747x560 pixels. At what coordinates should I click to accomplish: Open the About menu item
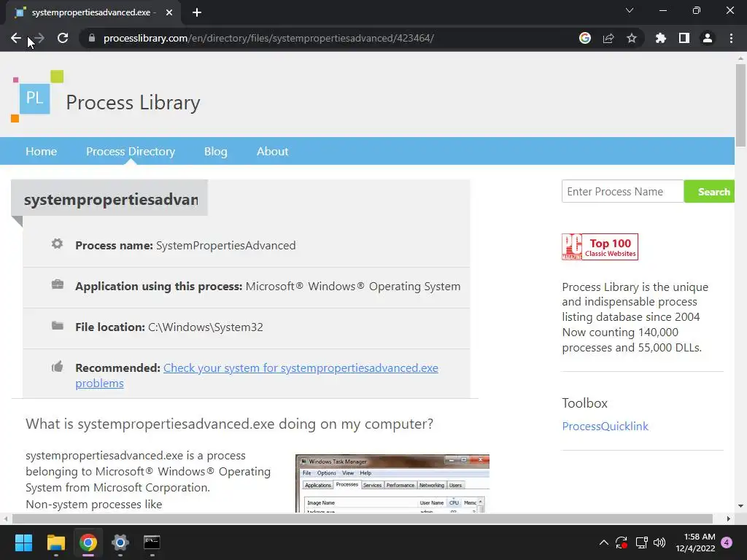pyautogui.click(x=273, y=152)
